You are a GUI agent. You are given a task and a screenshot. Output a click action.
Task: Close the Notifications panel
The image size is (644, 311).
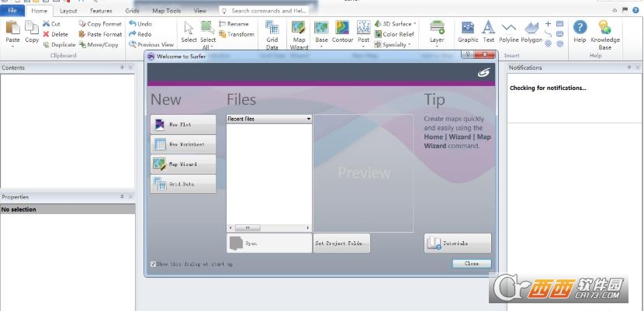point(638,67)
